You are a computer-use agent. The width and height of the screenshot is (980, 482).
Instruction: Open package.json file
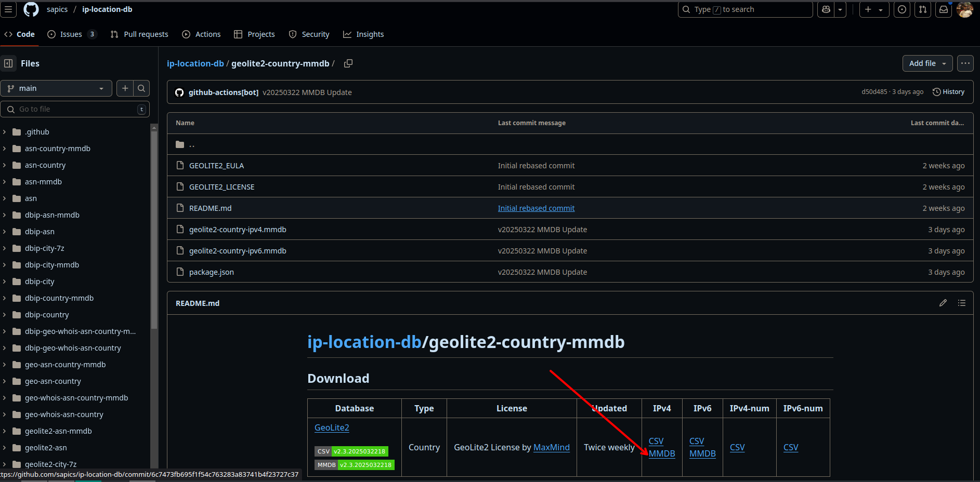[x=212, y=272]
